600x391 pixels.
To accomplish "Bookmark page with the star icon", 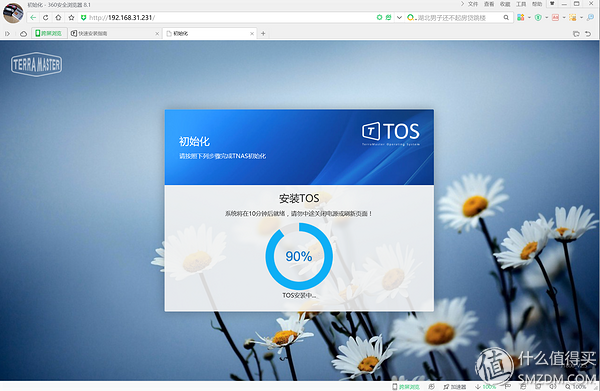I will click(71, 18).
